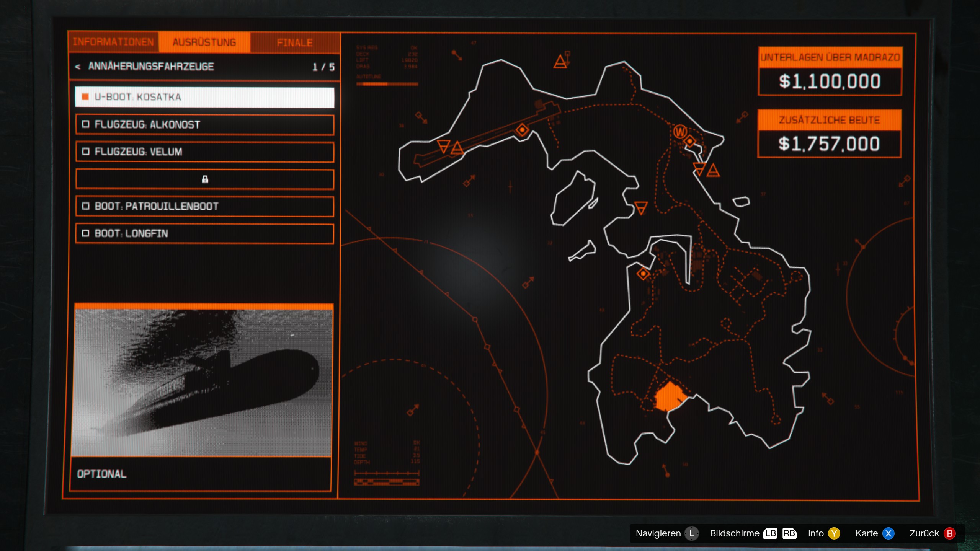The height and width of the screenshot is (551, 980).
Task: Click the Kosatka submarine preview image
Action: tap(203, 383)
